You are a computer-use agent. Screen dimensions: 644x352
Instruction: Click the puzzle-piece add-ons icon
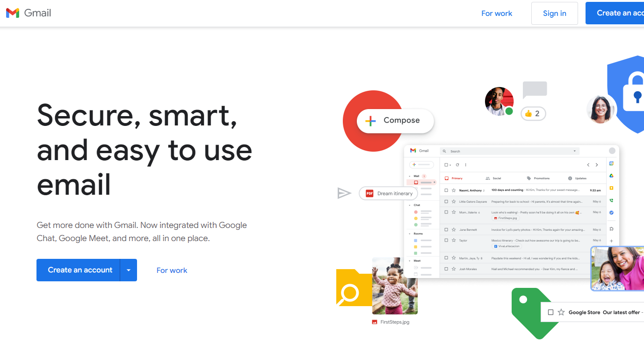(x=611, y=228)
